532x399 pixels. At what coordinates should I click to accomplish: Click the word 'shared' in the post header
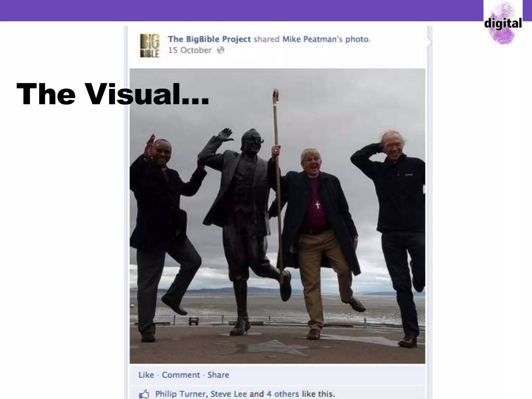click(x=266, y=39)
